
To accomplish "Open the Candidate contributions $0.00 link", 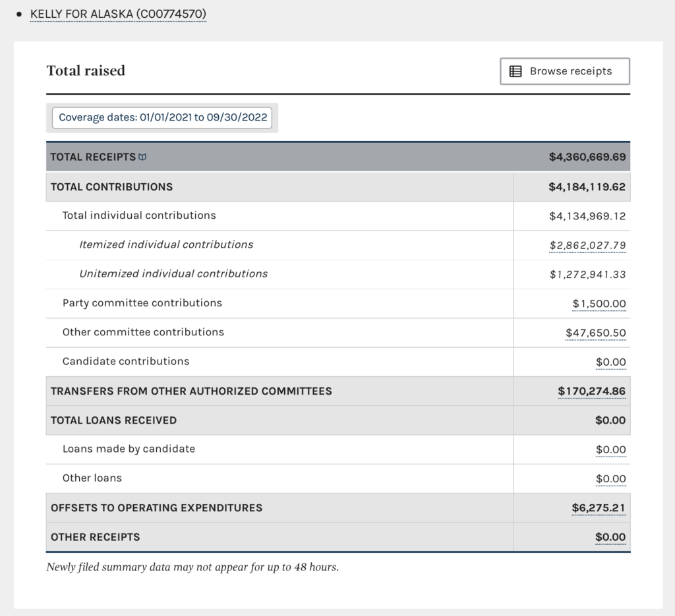I will point(610,362).
